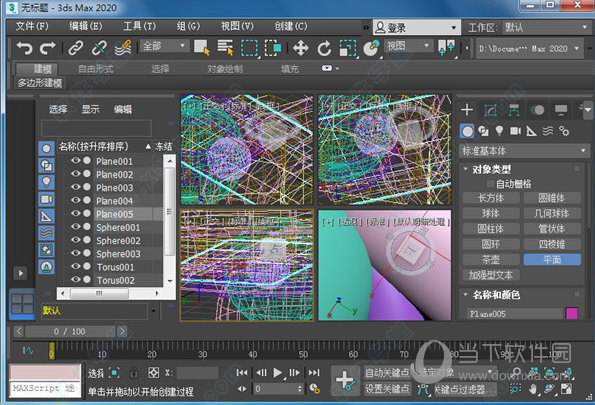
Task: Activate the Select and Scale tool
Action: [348, 48]
